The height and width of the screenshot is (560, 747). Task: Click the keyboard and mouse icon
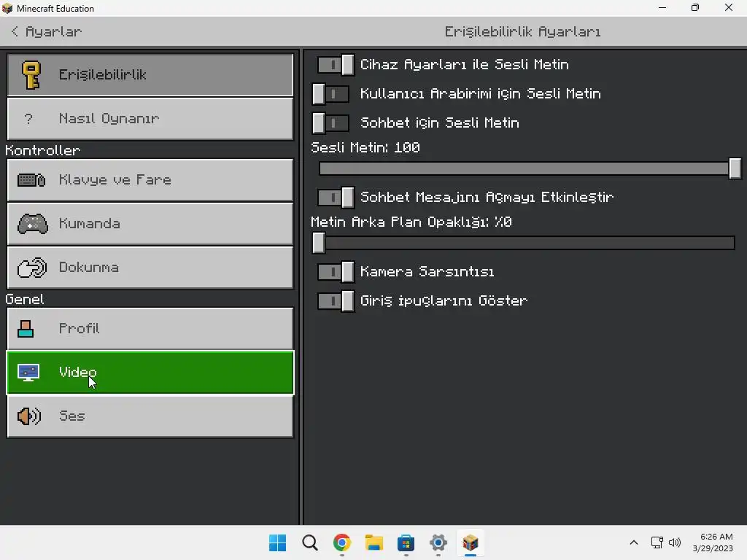coord(31,180)
